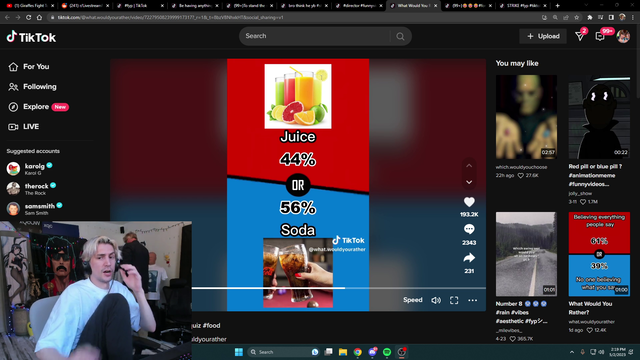Open Task View on the taskbar
This screenshot has height=360, width=640.
329,352
